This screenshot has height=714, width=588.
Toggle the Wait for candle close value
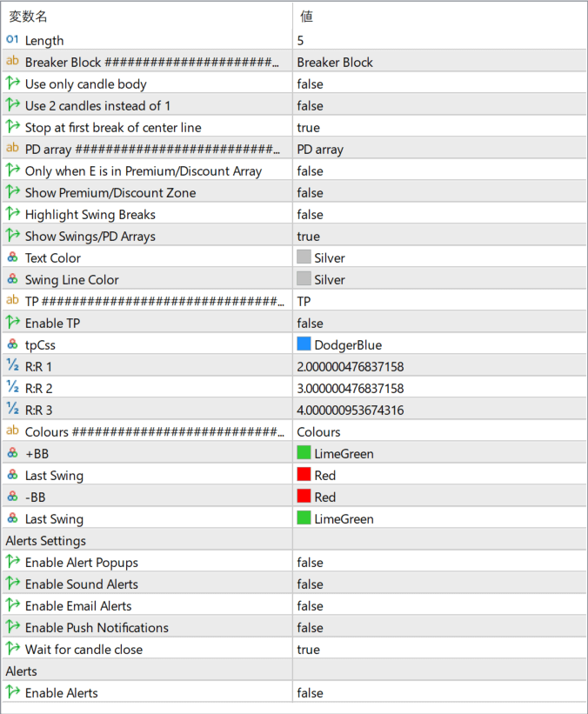coord(309,649)
